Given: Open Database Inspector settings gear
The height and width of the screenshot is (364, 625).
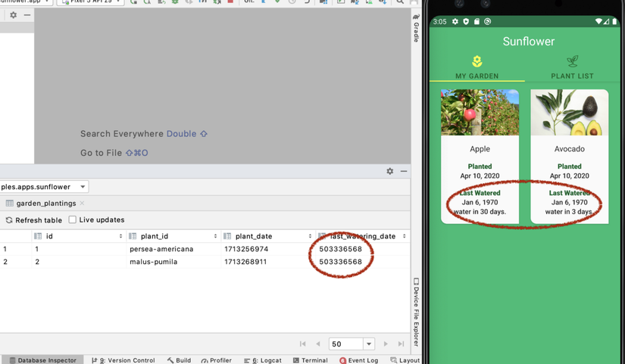Looking at the screenshot, I should (x=390, y=171).
